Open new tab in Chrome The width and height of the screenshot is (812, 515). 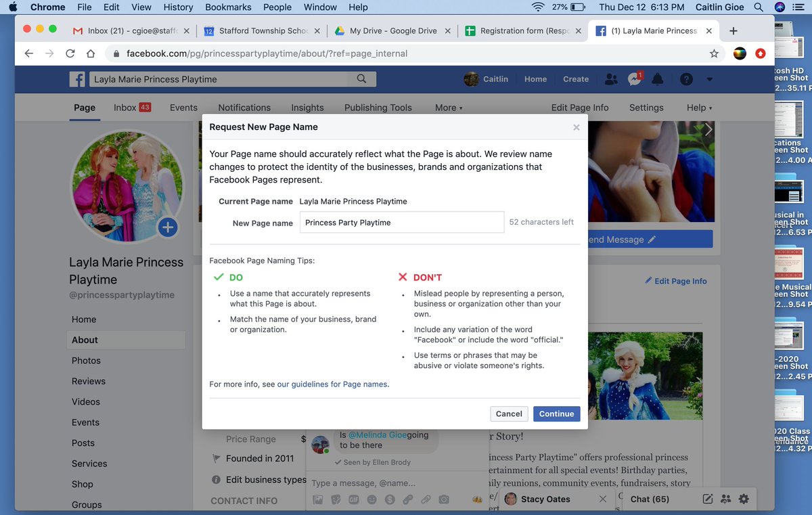tap(734, 30)
